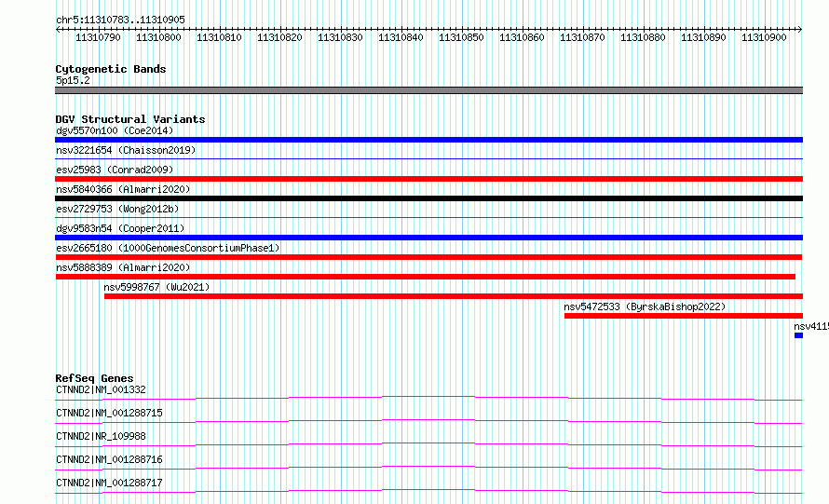Open the esv2729753 (Wong2012b) variant label
The width and height of the screenshot is (829, 504).
(117, 209)
